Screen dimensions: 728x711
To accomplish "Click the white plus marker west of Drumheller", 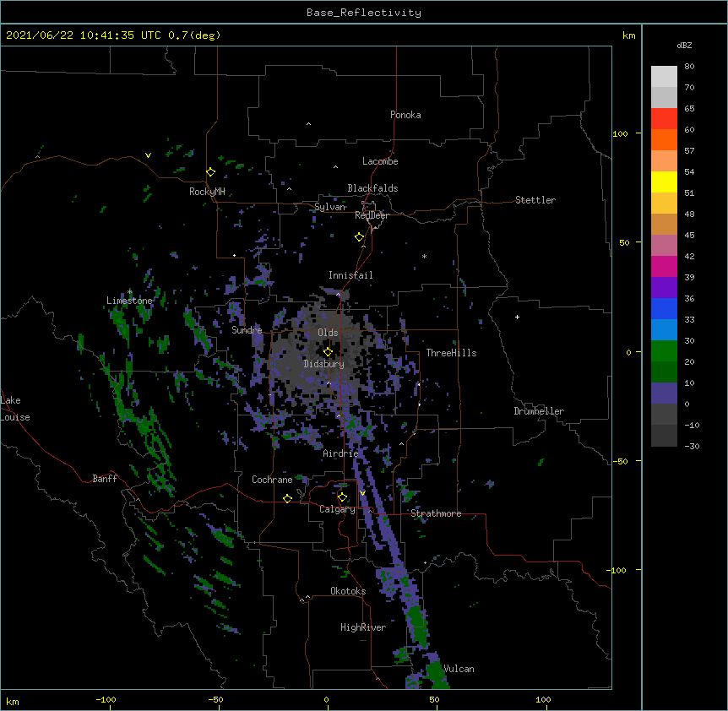I will click(517, 317).
